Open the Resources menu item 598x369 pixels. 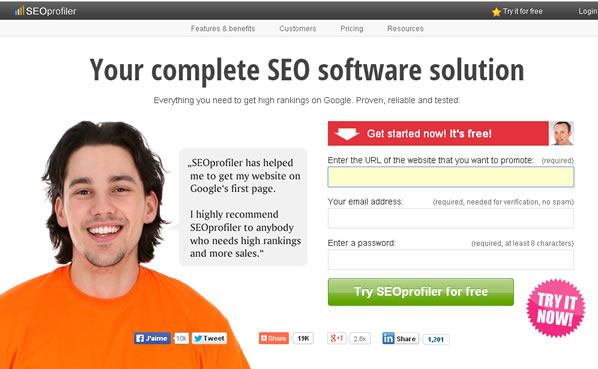coord(405,29)
